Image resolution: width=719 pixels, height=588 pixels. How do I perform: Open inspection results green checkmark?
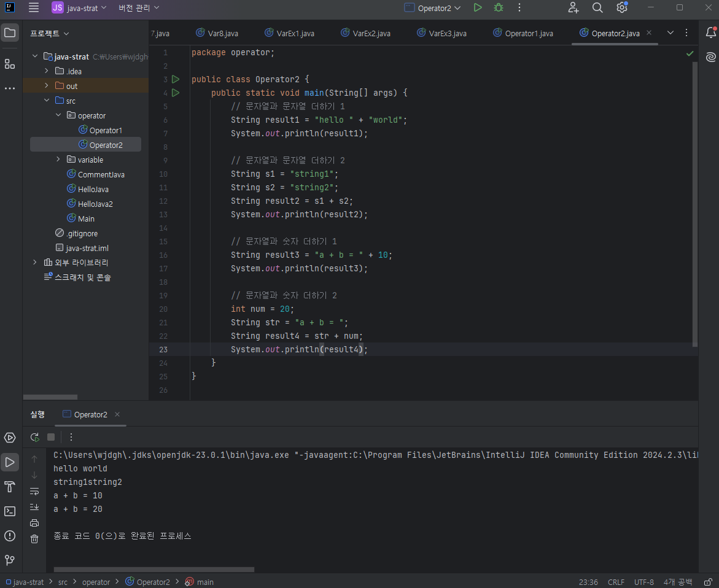click(690, 53)
